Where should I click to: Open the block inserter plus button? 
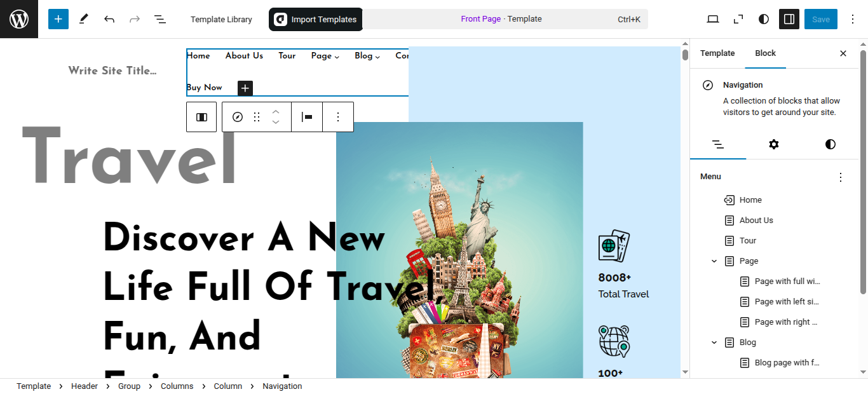click(58, 19)
